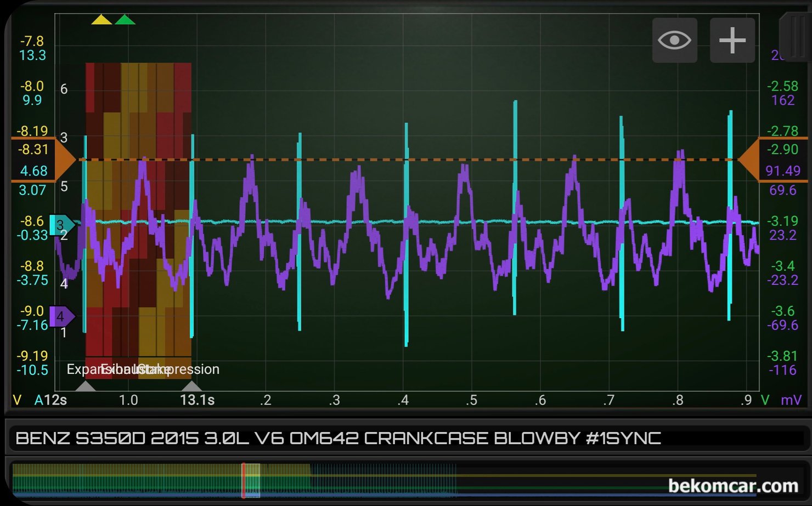Click the 91.49 cursor value
812x506 pixels.
(x=783, y=171)
